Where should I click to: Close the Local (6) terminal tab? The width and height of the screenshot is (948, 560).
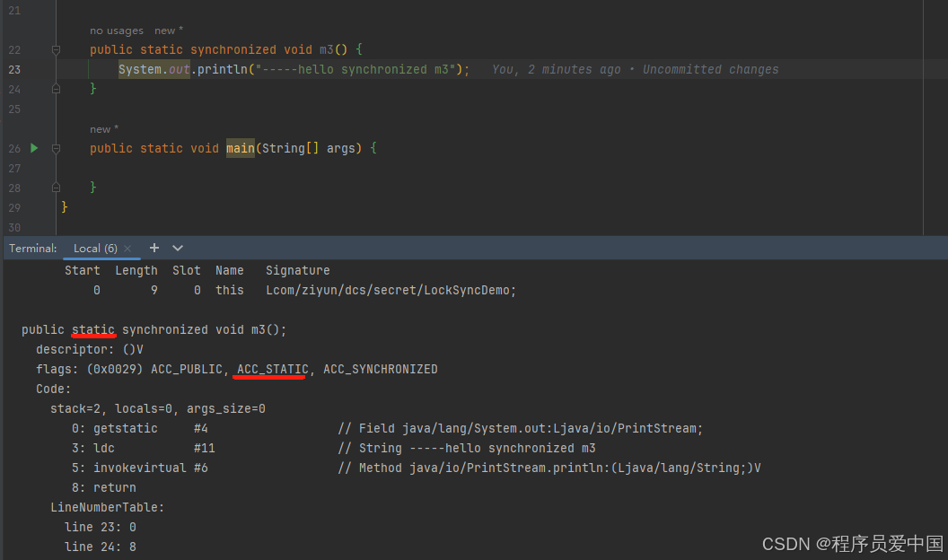coord(127,249)
